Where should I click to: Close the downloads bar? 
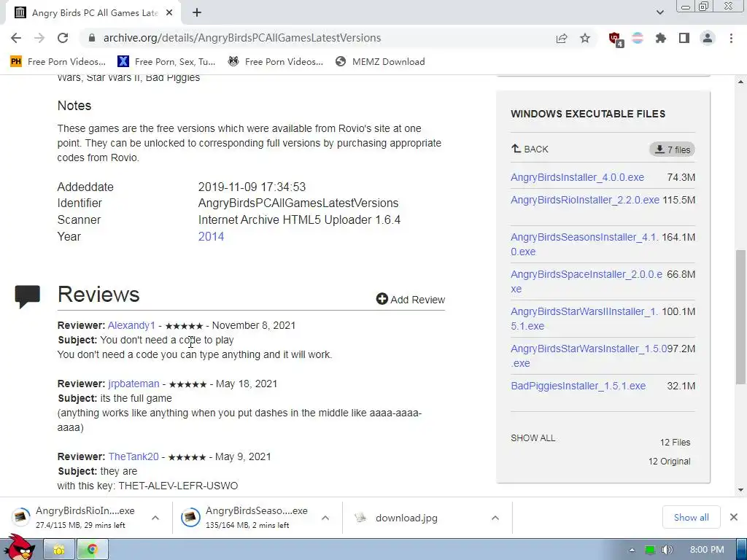(734, 517)
